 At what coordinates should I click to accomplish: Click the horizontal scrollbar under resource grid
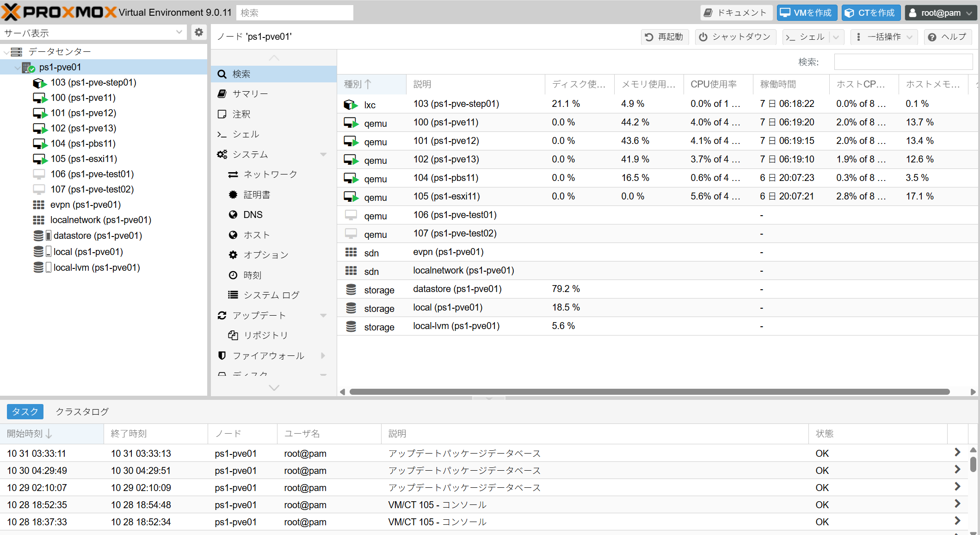(x=649, y=392)
